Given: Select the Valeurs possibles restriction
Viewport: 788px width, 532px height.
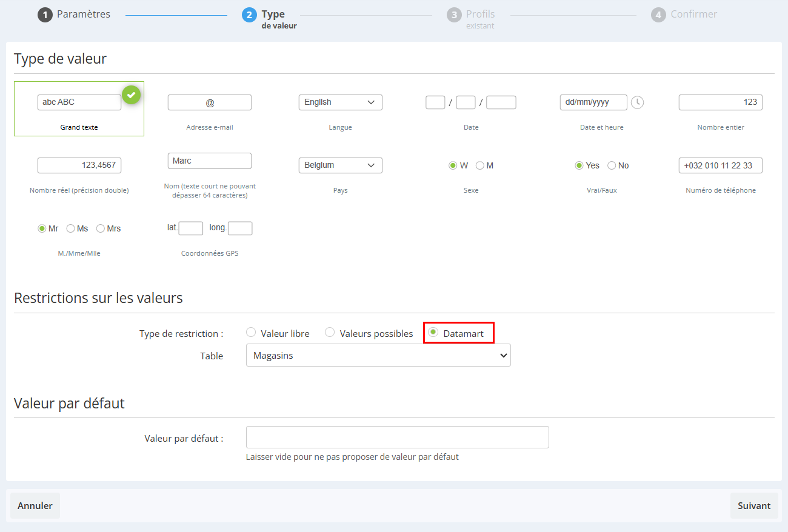Looking at the screenshot, I should pos(330,332).
